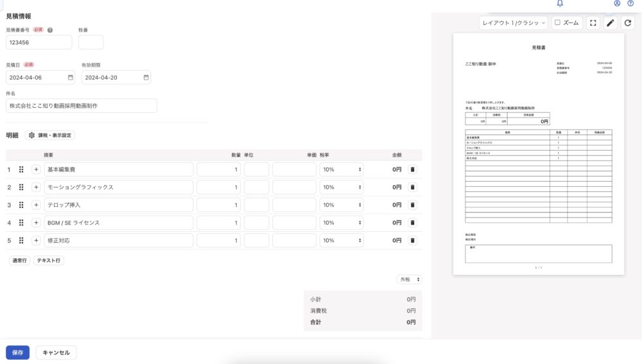642x364 pixels.
Task: Click the 課税・表示設定 button
Action: coord(50,135)
